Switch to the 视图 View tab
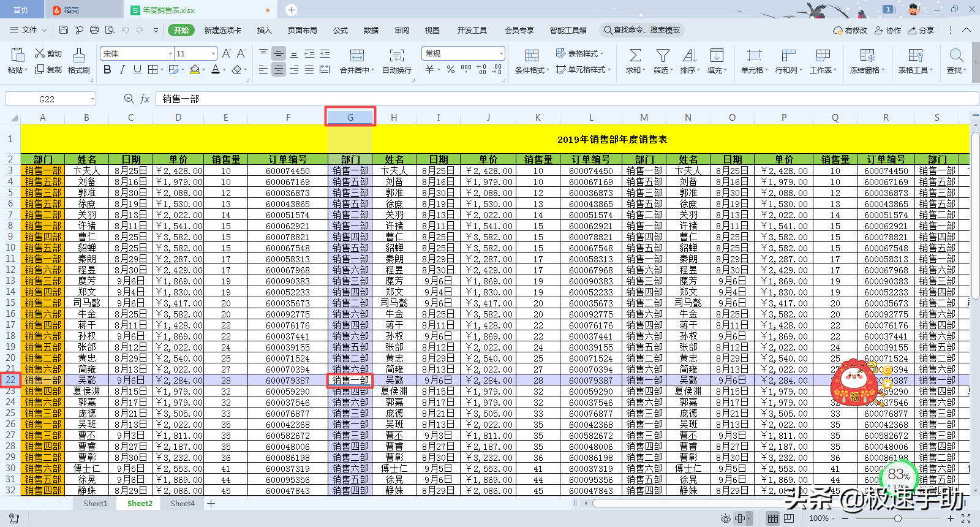The height and width of the screenshot is (527, 980). [x=432, y=30]
